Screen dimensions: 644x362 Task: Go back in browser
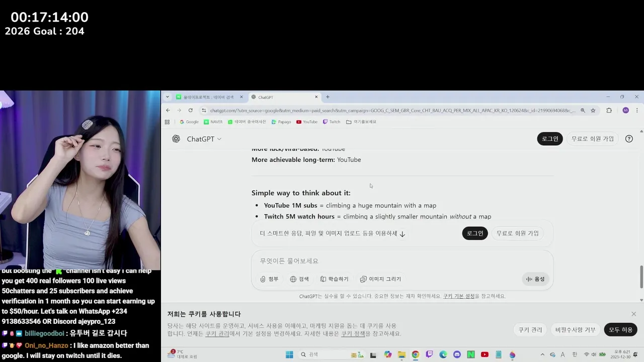[x=168, y=110]
